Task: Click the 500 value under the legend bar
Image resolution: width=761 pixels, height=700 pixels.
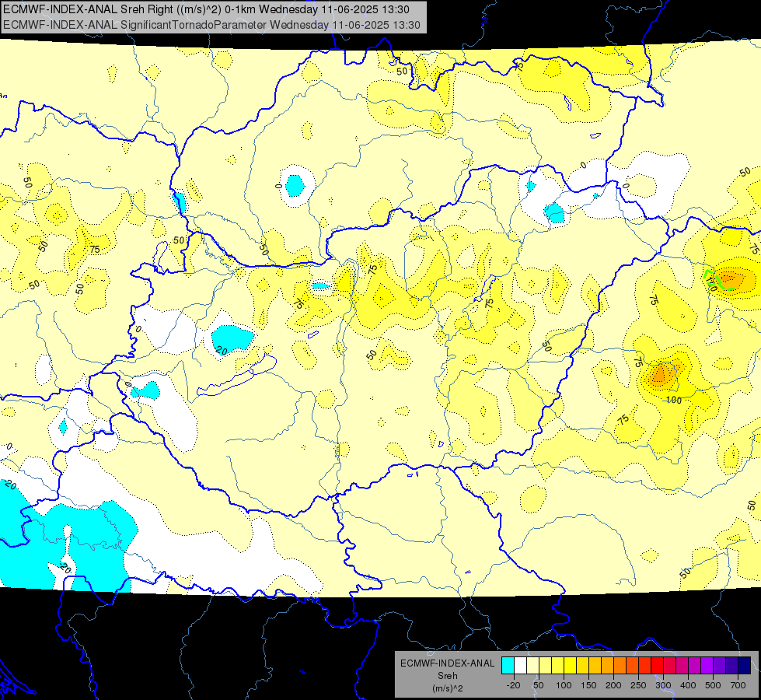Action: click(x=713, y=685)
